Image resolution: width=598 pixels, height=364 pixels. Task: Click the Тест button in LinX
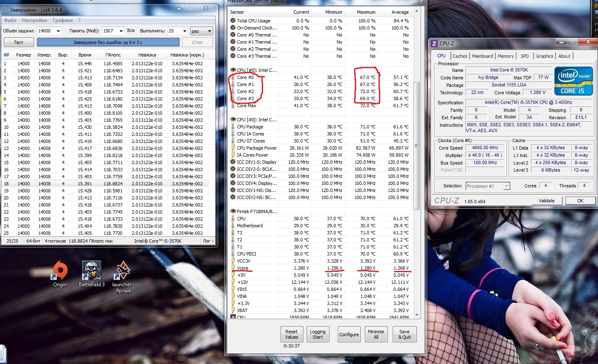pos(19,42)
